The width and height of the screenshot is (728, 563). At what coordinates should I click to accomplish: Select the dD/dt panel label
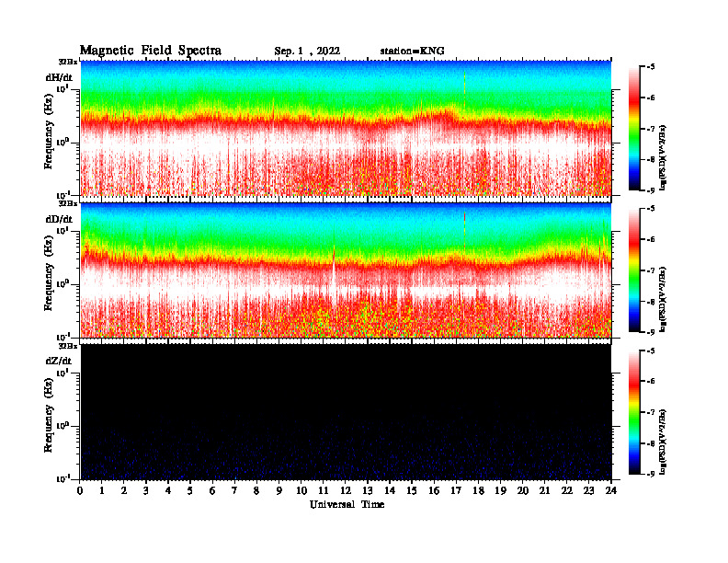click(59, 219)
